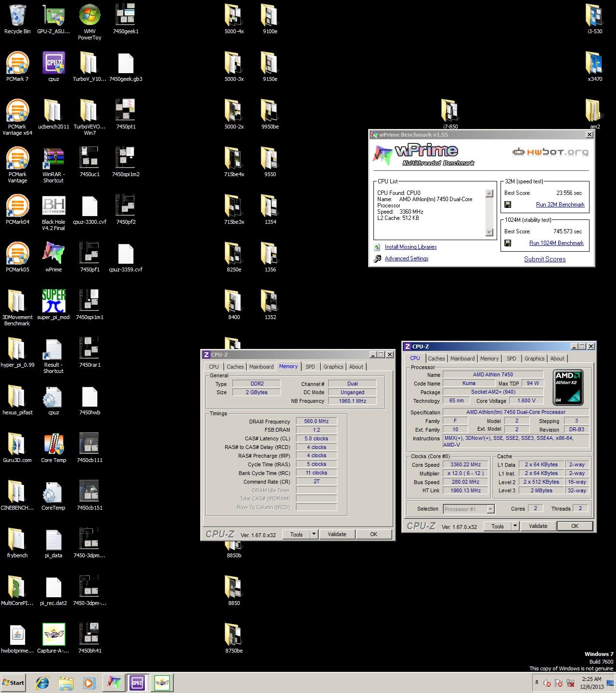Select the 3DMovement Benchmark folder
Image resolution: width=616 pixels, height=693 pixels.
click(17, 308)
